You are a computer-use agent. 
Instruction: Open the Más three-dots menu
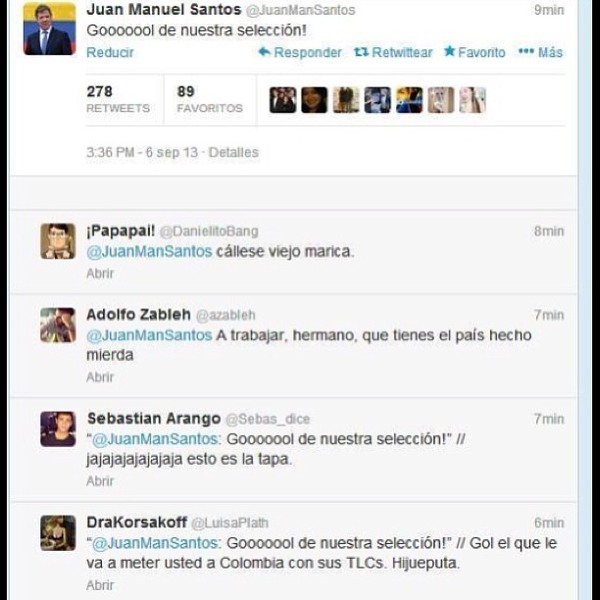pyautogui.click(x=526, y=51)
